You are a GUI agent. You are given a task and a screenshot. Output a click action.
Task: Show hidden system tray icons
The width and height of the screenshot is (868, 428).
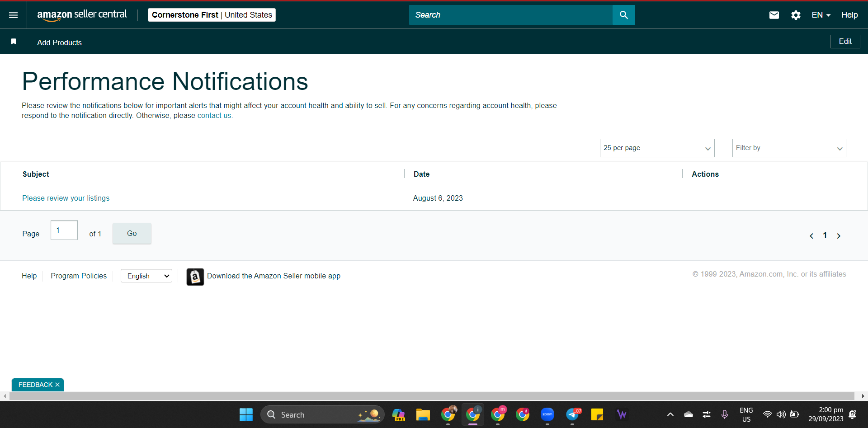pyautogui.click(x=670, y=414)
